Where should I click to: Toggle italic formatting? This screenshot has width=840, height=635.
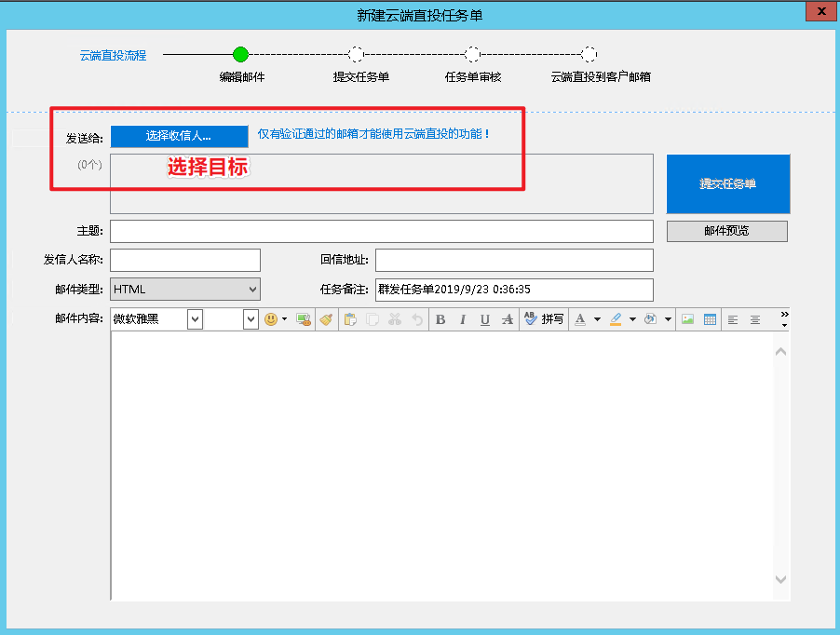pyautogui.click(x=462, y=319)
